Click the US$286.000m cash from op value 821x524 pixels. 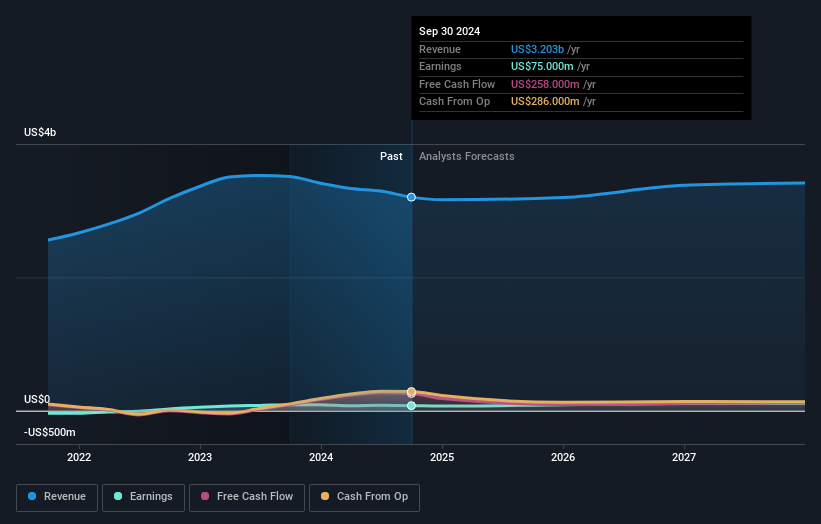545,102
